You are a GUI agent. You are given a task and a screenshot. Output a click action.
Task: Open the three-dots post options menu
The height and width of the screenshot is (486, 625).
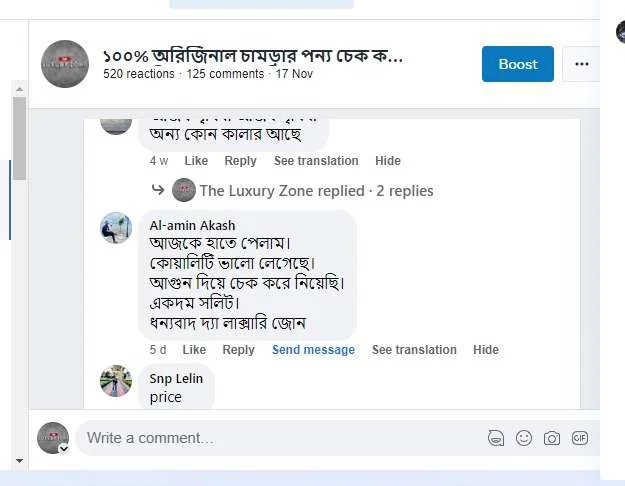tap(581, 64)
